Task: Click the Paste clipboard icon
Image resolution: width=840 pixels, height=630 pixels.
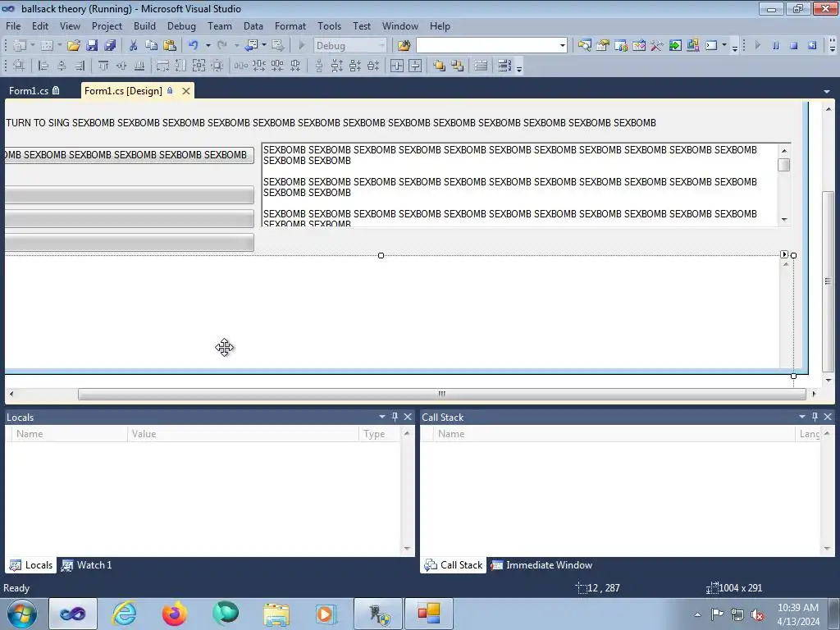Action: (170, 46)
